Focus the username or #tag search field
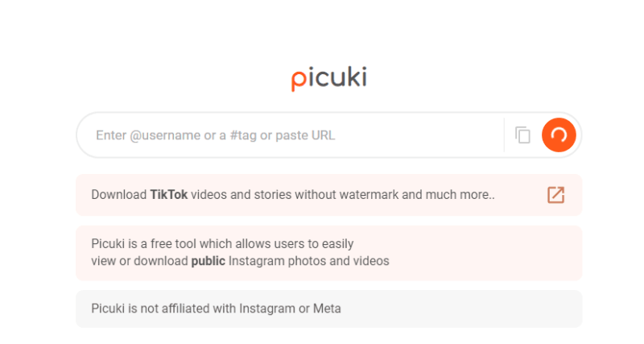644x344 pixels. (x=290, y=135)
